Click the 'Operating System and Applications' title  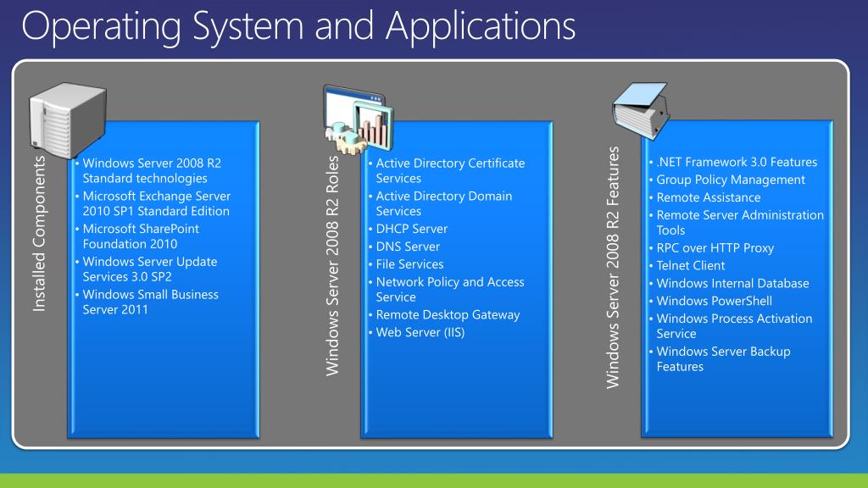click(x=299, y=26)
